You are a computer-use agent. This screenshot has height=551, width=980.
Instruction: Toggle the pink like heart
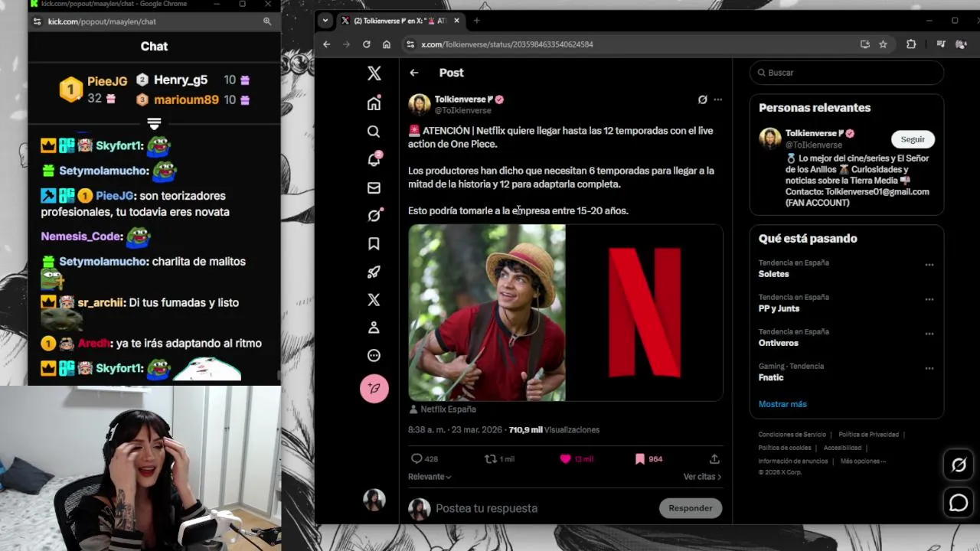tap(565, 458)
